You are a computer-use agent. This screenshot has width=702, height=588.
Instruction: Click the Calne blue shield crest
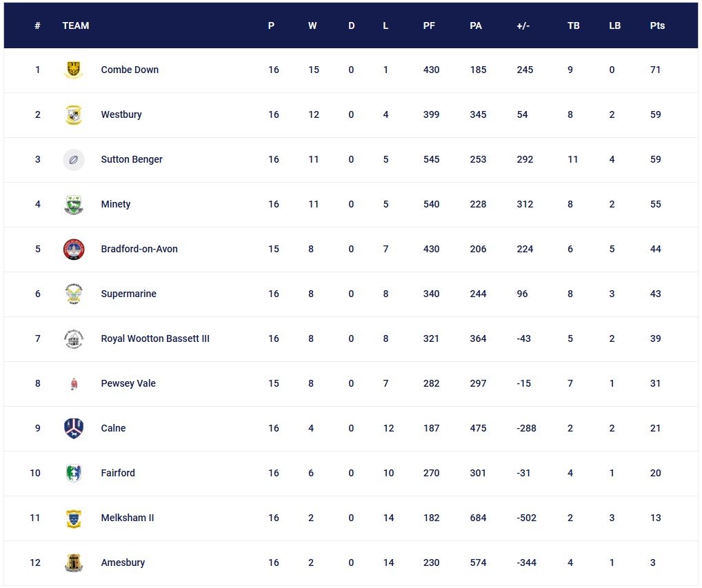point(73,428)
